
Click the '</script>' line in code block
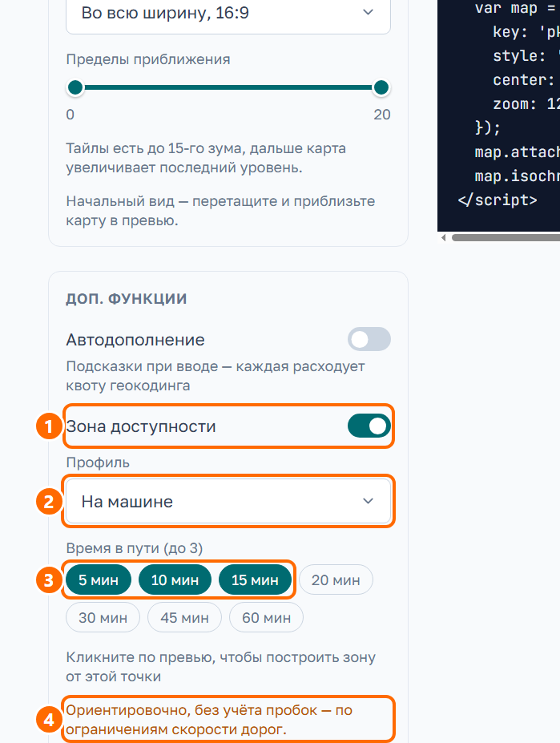click(x=498, y=200)
